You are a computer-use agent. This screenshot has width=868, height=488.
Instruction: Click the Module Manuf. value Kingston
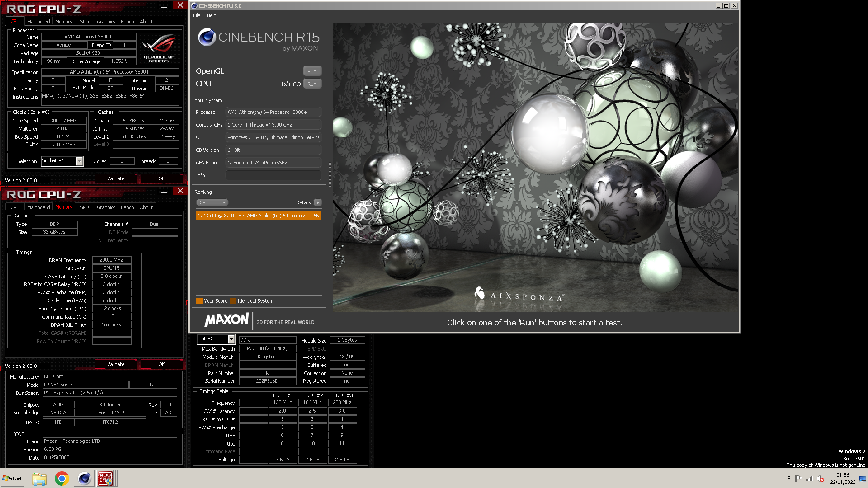tap(267, 357)
